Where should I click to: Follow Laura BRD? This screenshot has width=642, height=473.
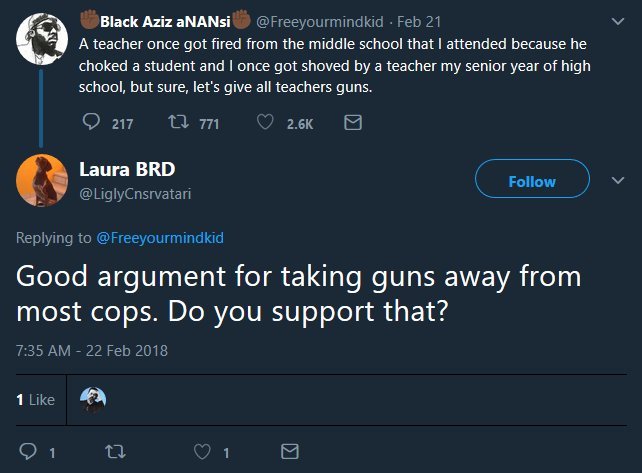531,182
